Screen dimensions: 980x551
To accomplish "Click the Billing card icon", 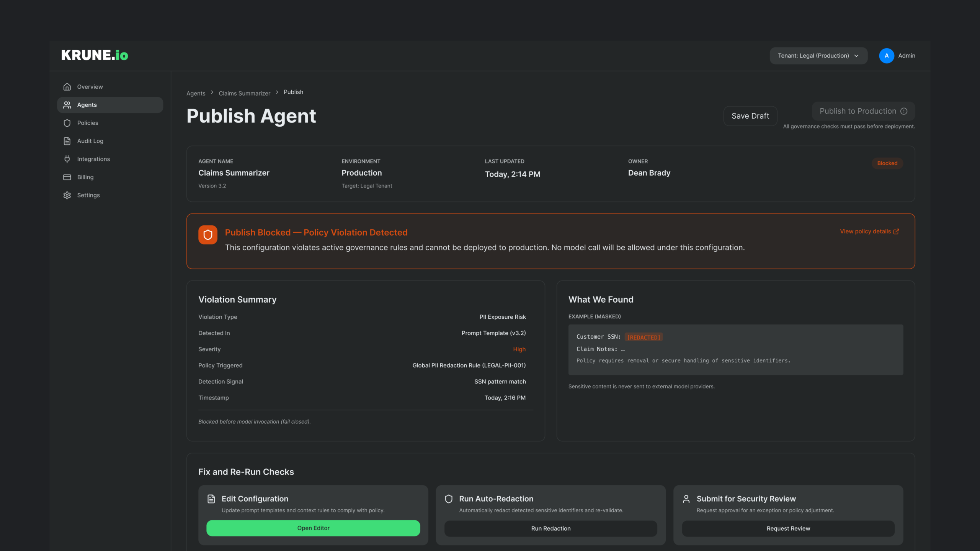I will pos(67,177).
